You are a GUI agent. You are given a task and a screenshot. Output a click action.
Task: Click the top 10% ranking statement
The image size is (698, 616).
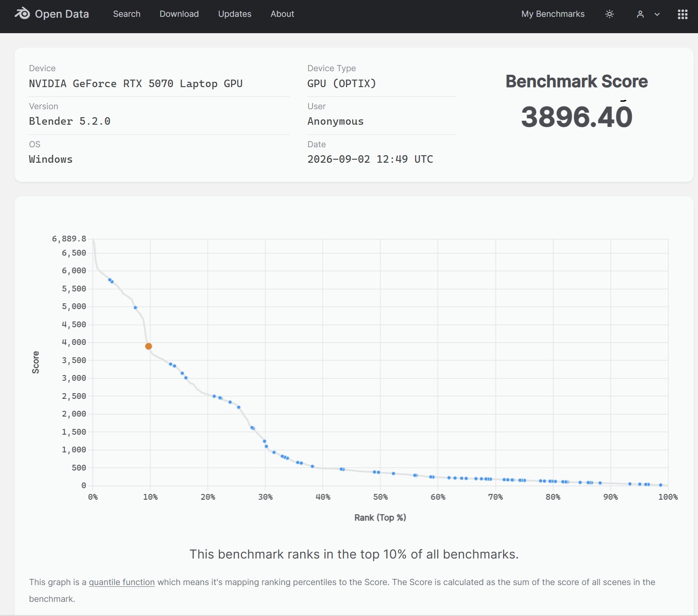(354, 555)
